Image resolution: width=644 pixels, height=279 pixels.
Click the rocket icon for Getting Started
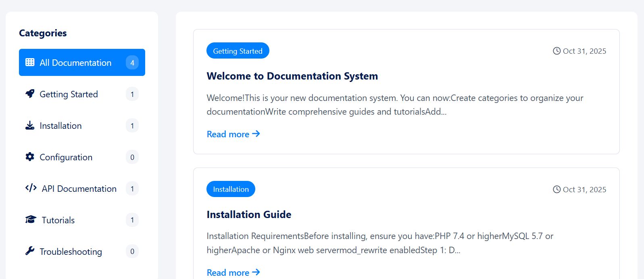(30, 94)
